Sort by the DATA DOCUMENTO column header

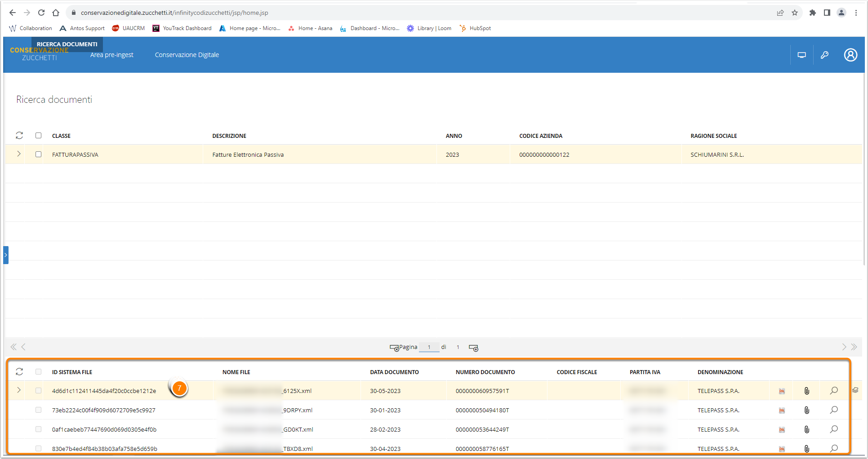[x=394, y=372]
